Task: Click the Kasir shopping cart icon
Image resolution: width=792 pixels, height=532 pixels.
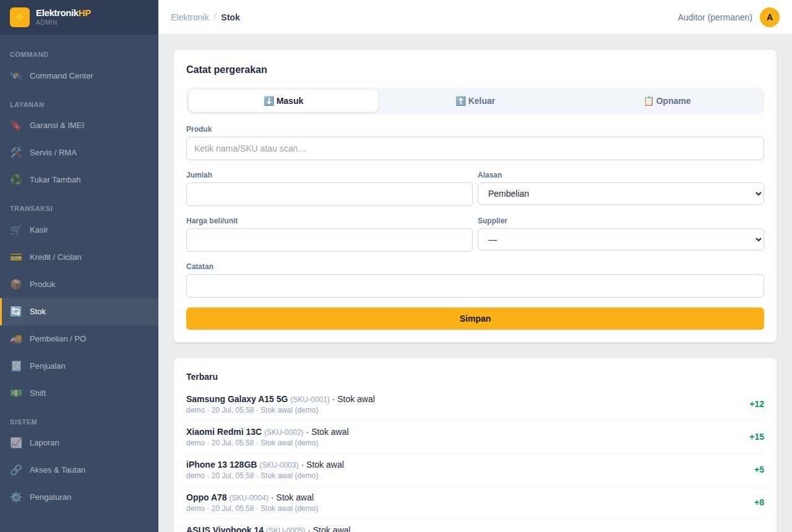Action: 16,230
